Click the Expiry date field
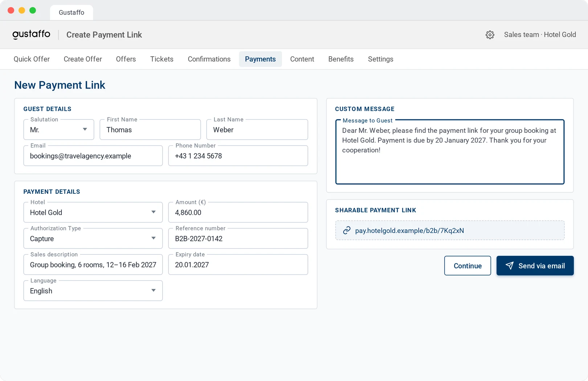Viewport: 588px width, 381px height. (x=238, y=265)
